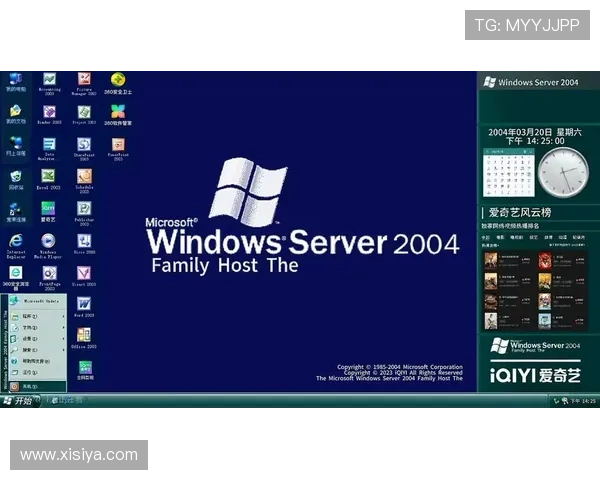Expand 程序(P) submenu in the Start menu
Viewport: 600px width, 480px height.
pyautogui.click(x=38, y=316)
